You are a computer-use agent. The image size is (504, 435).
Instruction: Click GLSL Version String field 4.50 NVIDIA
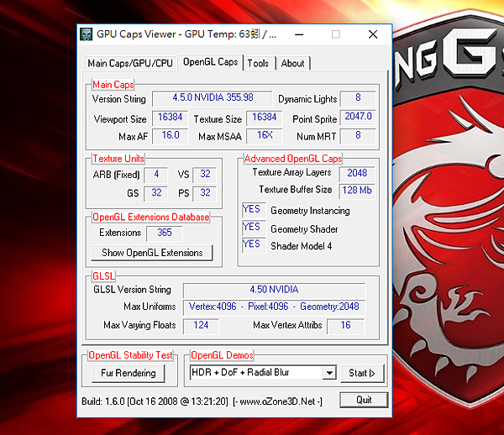click(274, 291)
